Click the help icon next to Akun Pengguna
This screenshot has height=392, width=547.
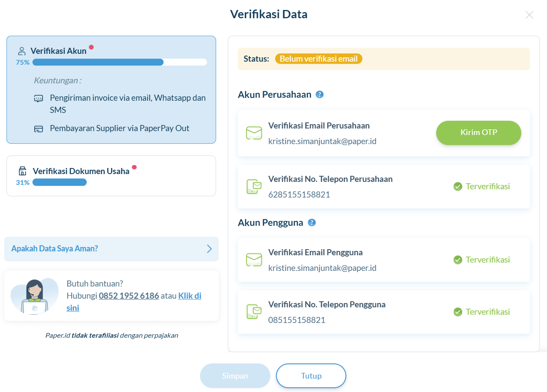coord(312,222)
